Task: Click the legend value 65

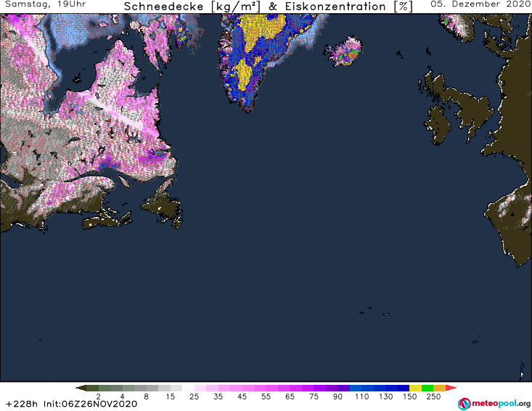Action: pos(290,396)
